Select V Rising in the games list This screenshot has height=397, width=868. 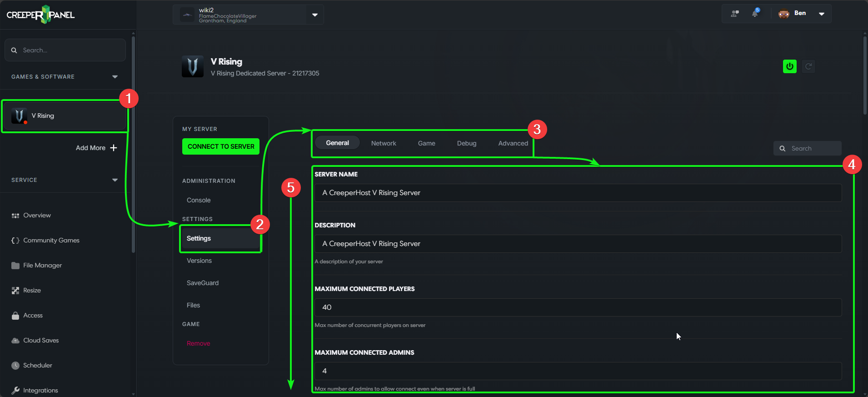coord(65,116)
